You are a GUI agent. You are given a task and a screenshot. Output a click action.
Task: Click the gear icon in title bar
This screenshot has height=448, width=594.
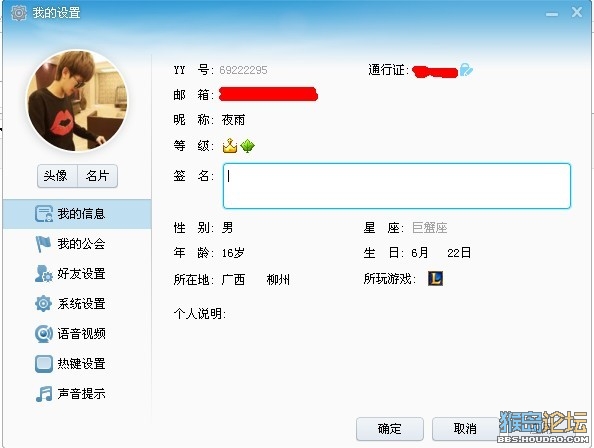click(19, 13)
